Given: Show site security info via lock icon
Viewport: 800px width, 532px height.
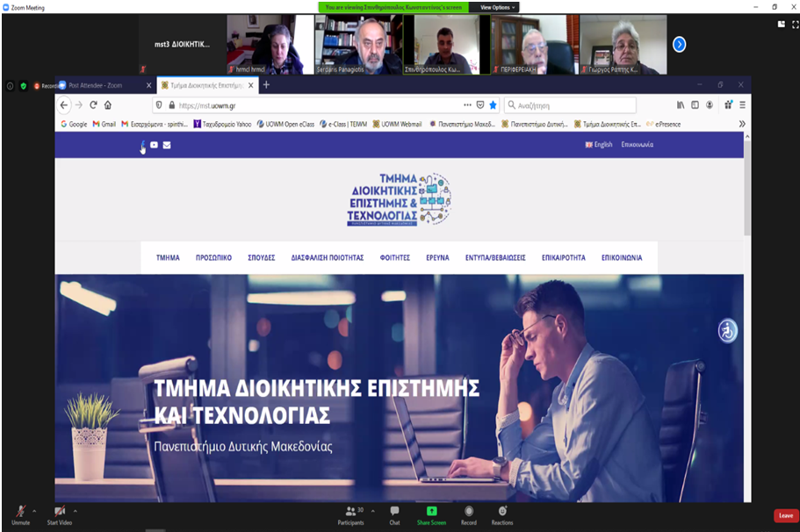Looking at the screenshot, I should (172, 105).
